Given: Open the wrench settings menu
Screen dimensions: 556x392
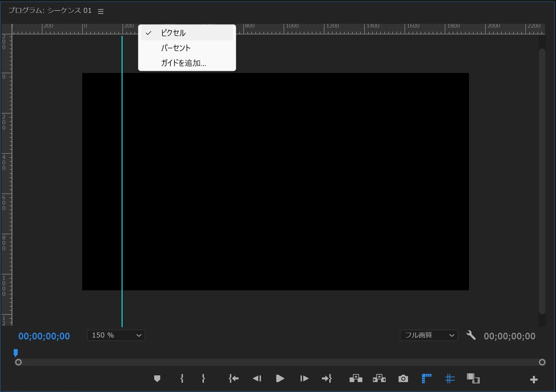Looking at the screenshot, I should pyautogui.click(x=471, y=335).
